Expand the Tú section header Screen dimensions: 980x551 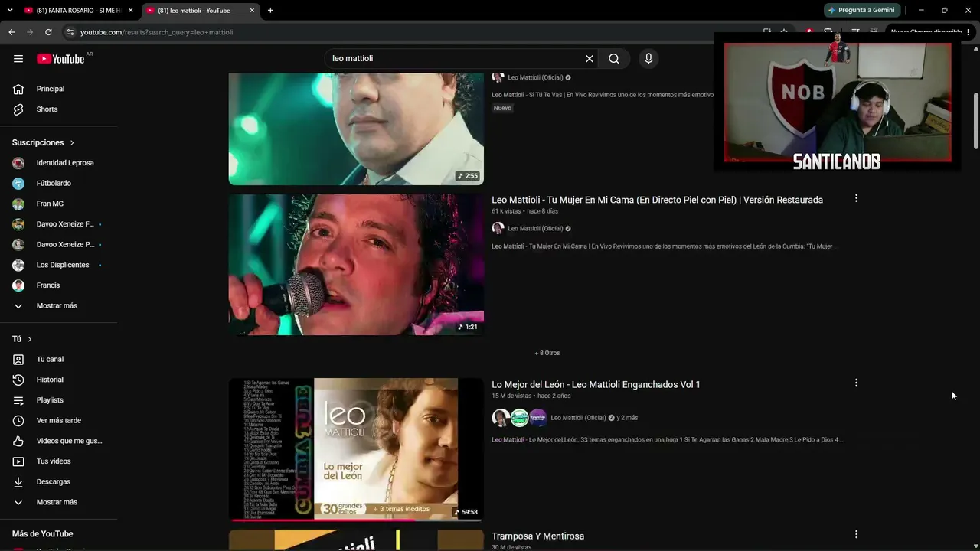tap(22, 339)
